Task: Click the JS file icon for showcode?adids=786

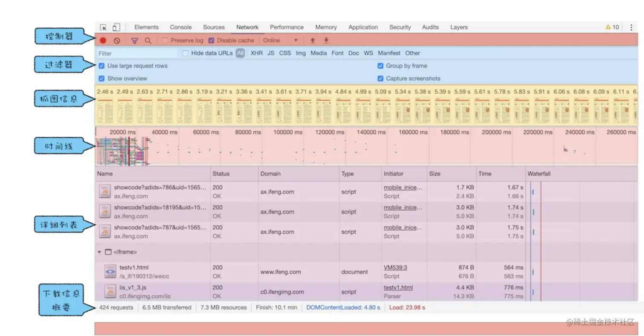Action: coord(105,191)
